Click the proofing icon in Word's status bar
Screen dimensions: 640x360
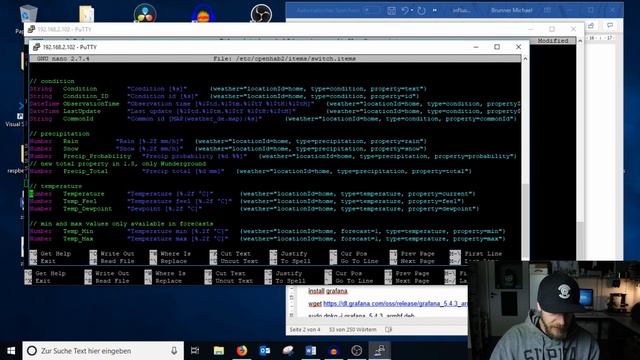click(389, 329)
